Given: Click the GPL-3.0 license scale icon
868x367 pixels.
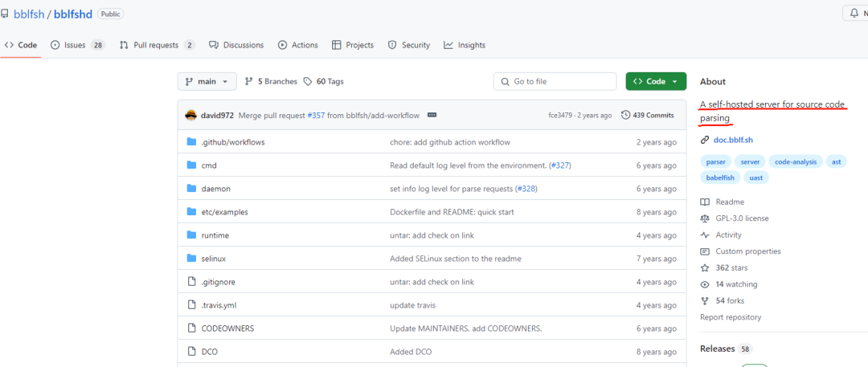Looking at the screenshot, I should coord(705,218).
